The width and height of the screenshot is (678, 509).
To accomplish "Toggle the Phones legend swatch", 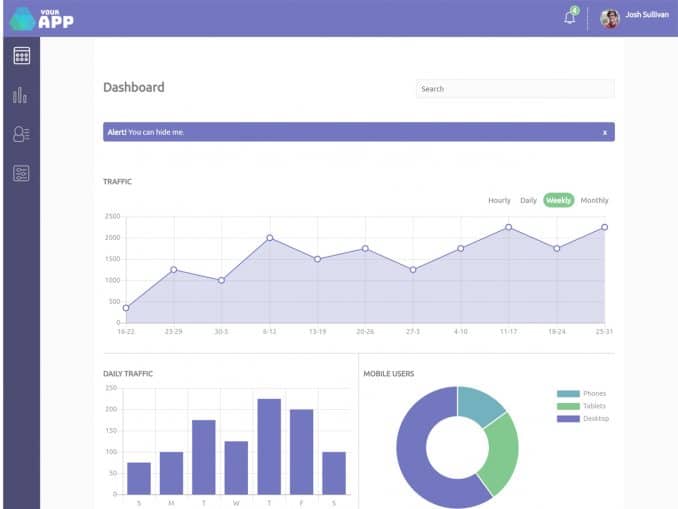I will coord(568,394).
